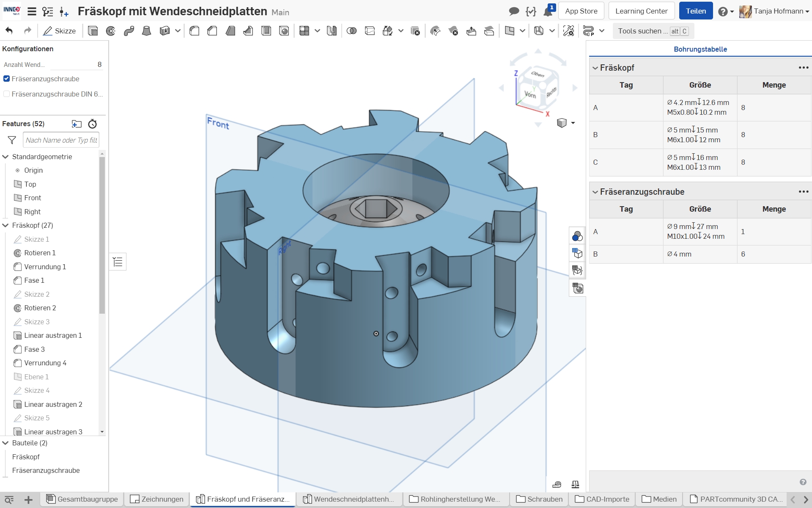Collapse the Fräseranzugschraube hole table section
The image size is (812, 508).
pos(595,192)
